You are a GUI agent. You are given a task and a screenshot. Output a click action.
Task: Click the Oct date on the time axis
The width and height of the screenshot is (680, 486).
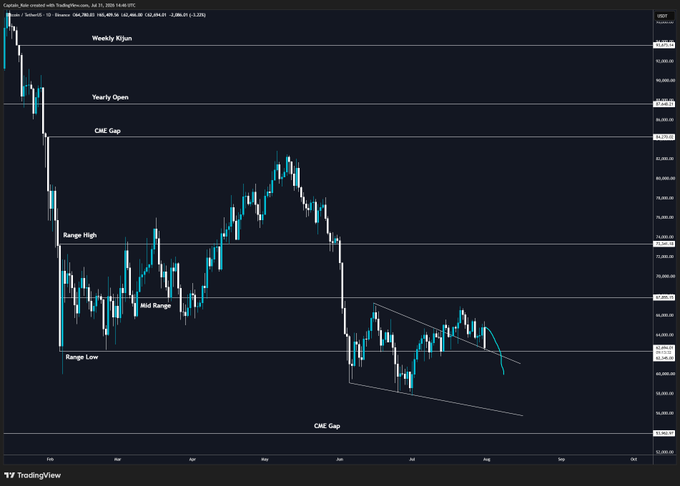tap(634, 459)
